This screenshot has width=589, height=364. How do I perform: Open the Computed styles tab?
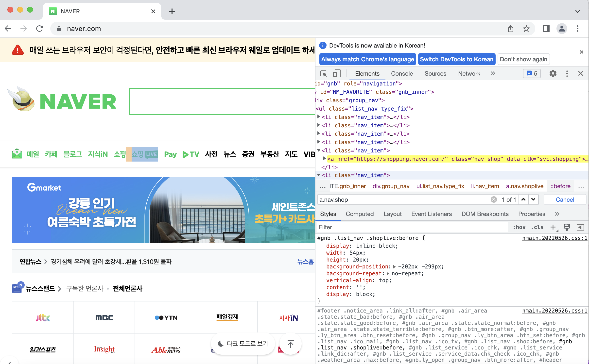pos(360,214)
